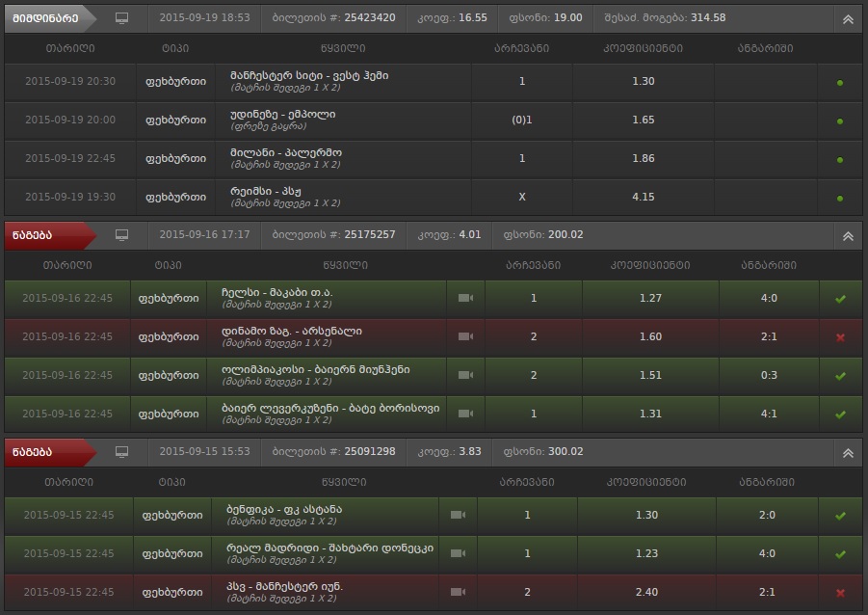
Task: Click match ოლიმპიაკოსი - ბაიერნ მიუნჰენი
Action: click(x=316, y=369)
